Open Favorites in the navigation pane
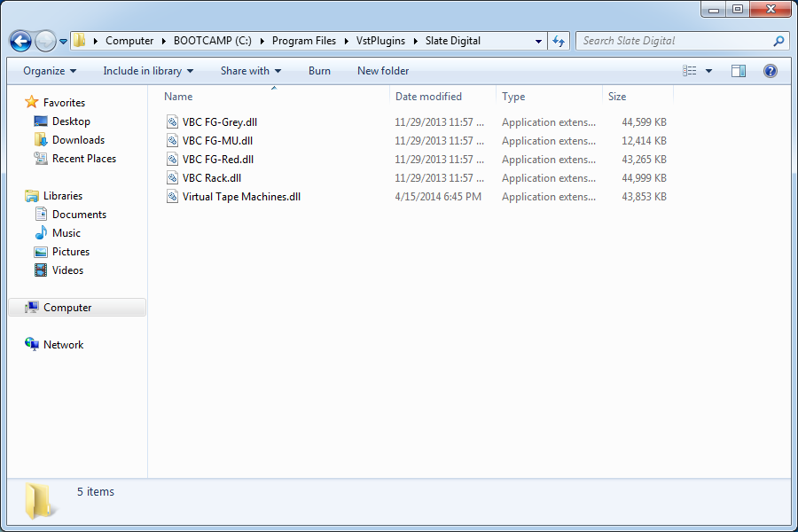 coord(64,103)
